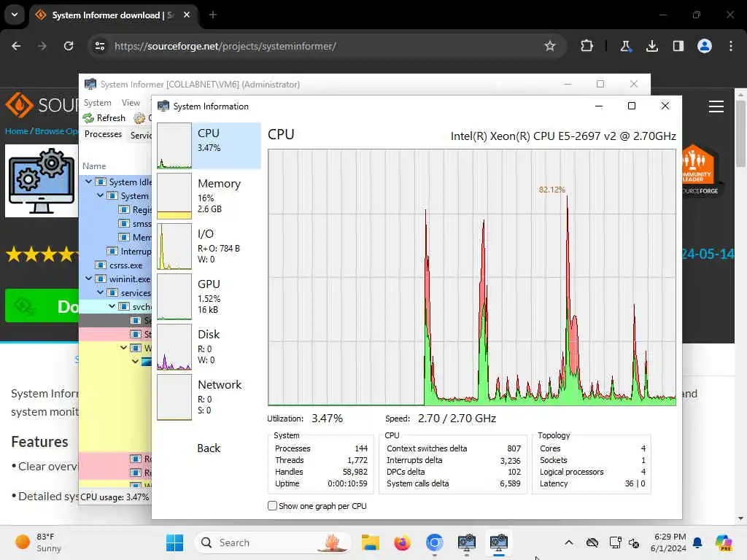This screenshot has height=560, width=747.
Task: Open Chrome Labs flask icon
Action: pos(625,46)
